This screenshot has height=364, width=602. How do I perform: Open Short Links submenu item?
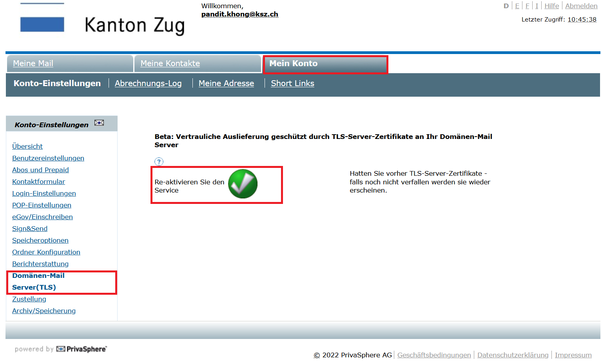[292, 83]
